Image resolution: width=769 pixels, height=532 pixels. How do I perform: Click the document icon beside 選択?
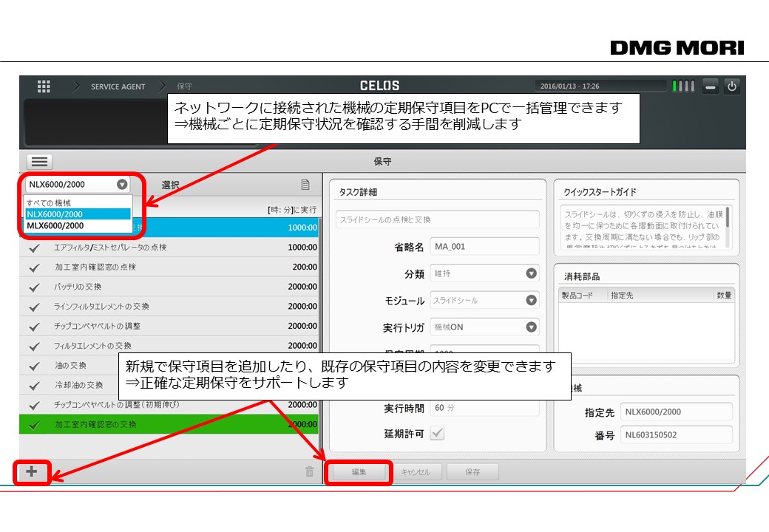coord(305,185)
